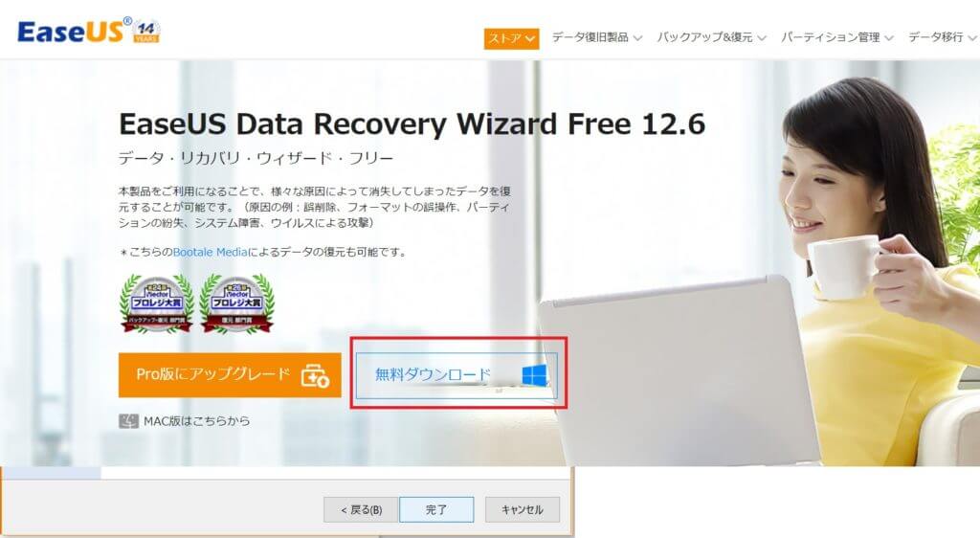Screen dimensions: 980x538
Task: Open the データ移行 menu
Action: click(x=943, y=37)
